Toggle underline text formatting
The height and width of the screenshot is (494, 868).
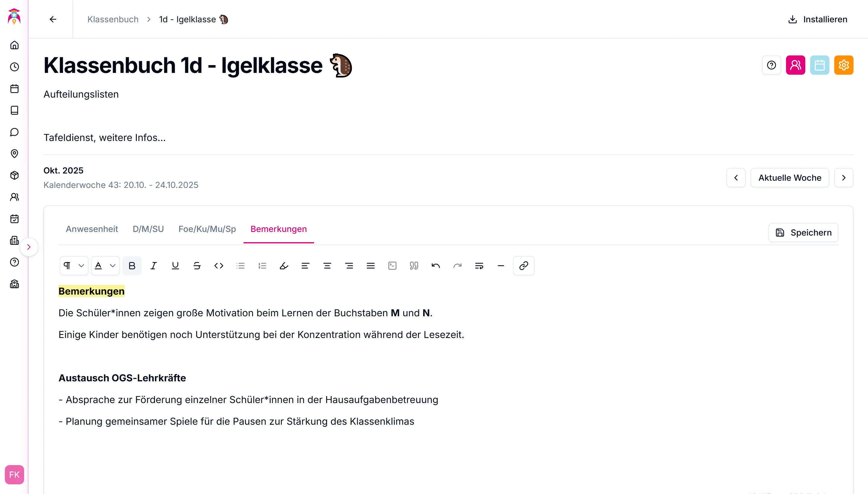pyautogui.click(x=175, y=266)
